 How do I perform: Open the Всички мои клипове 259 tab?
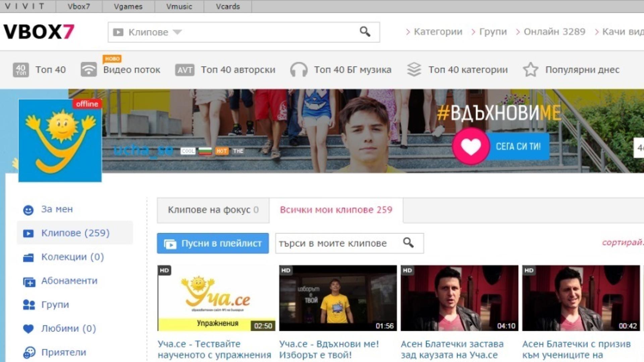coord(335,210)
